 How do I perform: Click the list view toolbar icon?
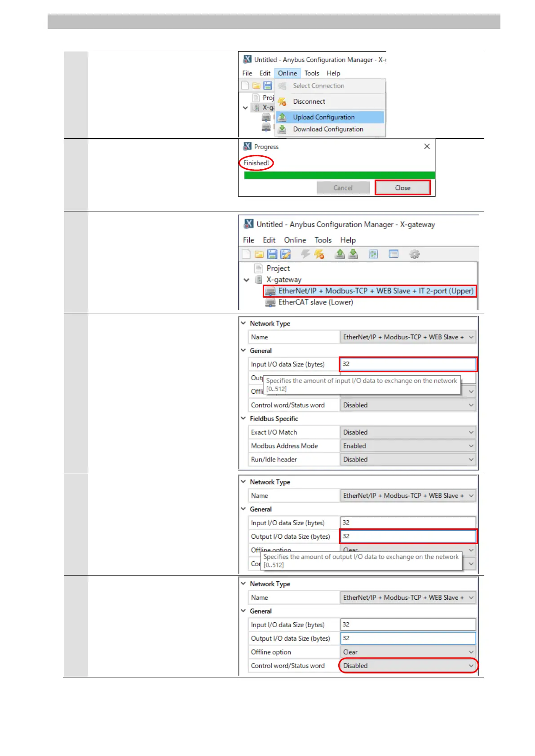point(394,254)
